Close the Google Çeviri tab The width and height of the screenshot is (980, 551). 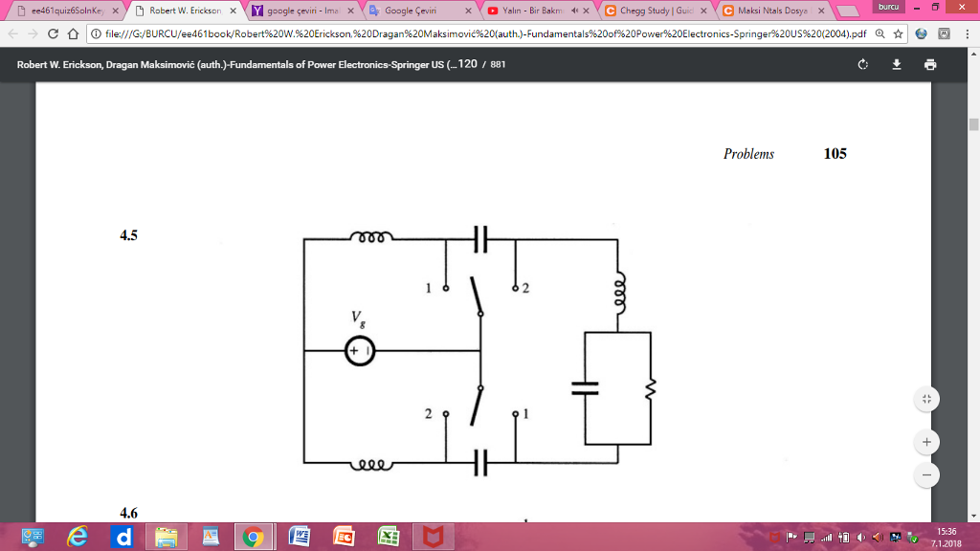468,11
